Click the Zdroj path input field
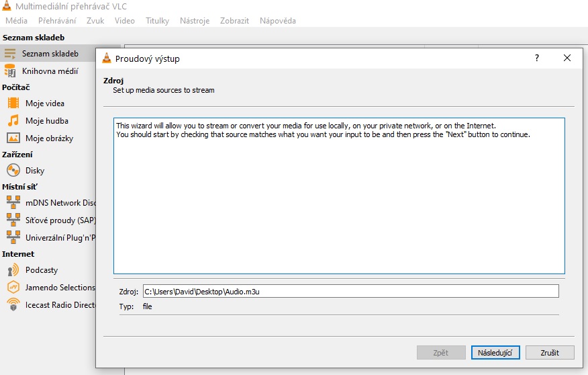Screen dimensions: 588x375 (x=350, y=291)
